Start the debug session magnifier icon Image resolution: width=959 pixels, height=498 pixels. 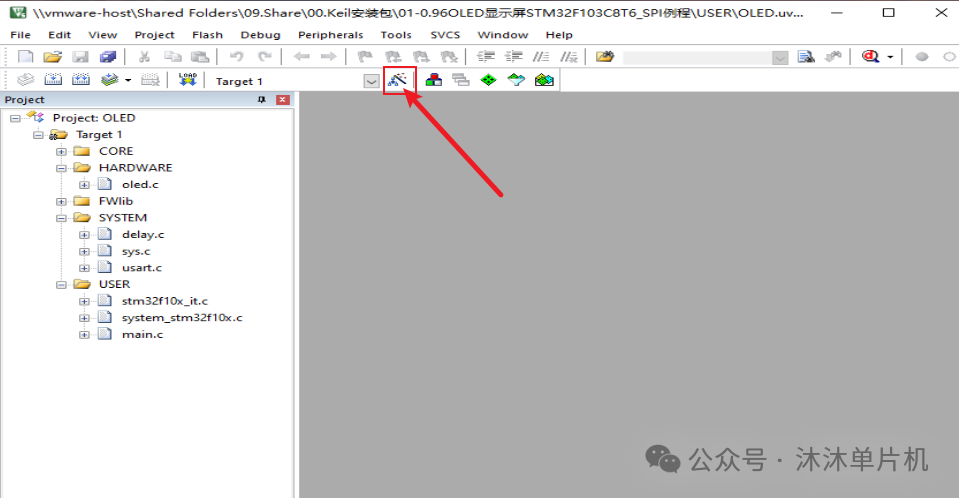871,57
